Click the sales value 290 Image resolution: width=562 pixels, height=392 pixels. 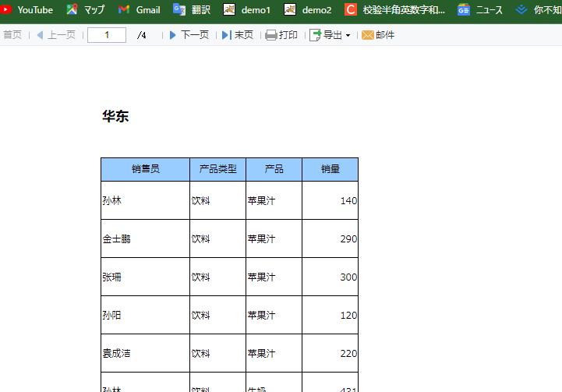point(348,238)
